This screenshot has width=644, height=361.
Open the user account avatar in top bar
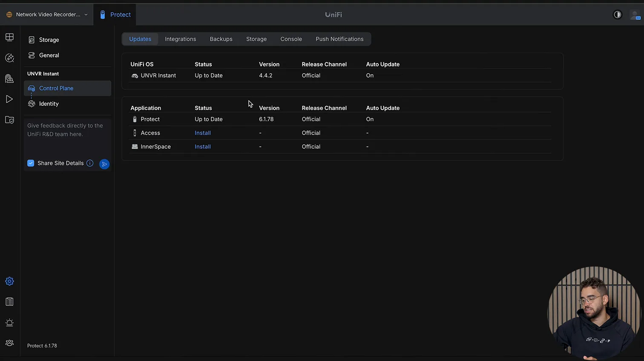click(635, 15)
